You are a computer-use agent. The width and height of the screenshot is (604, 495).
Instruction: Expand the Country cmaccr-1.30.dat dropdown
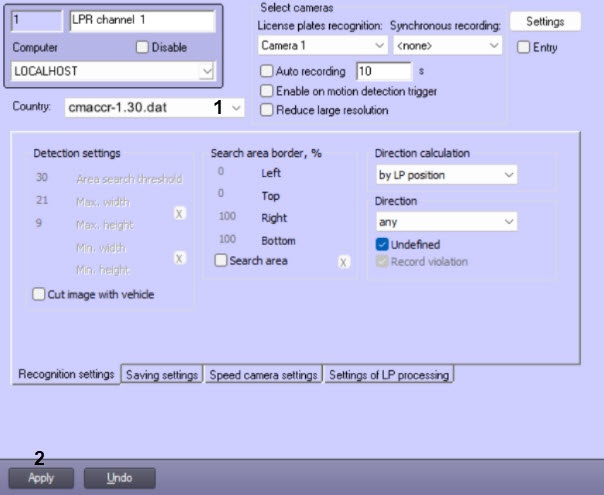pyautogui.click(x=154, y=107)
